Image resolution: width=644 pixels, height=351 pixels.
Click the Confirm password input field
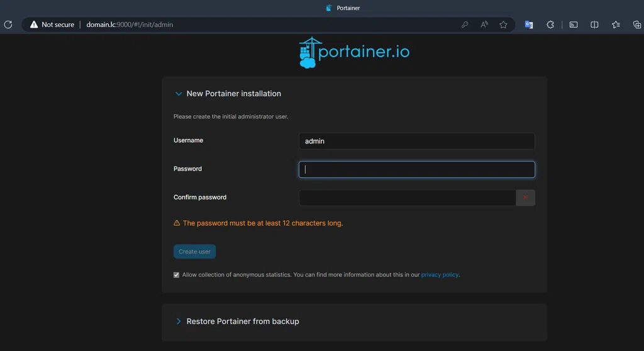408,198
